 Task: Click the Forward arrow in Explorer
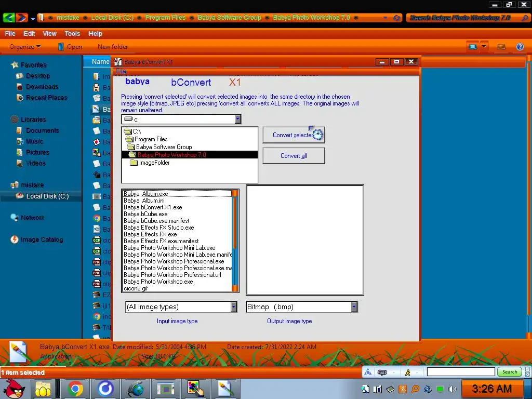[x=21, y=17]
